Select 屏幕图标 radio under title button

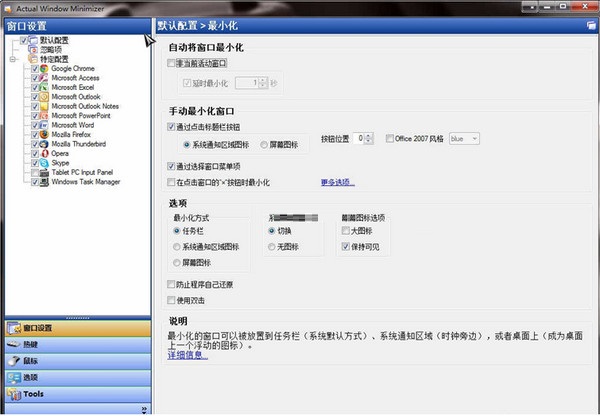click(x=264, y=145)
